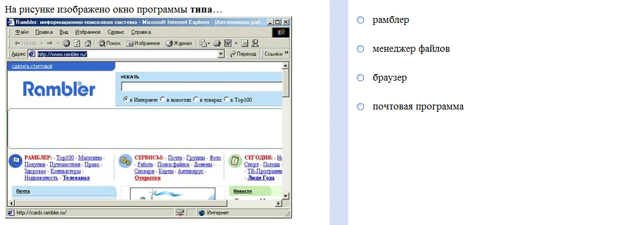Click the Новости panel header link

(x=242, y=191)
